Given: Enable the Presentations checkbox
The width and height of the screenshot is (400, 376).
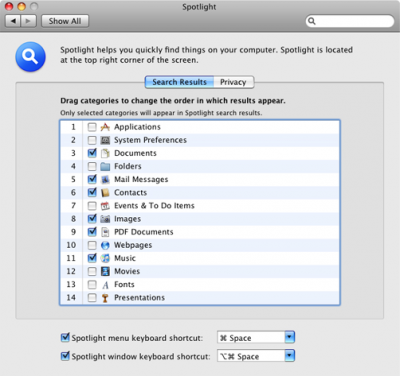Looking at the screenshot, I should [x=92, y=297].
